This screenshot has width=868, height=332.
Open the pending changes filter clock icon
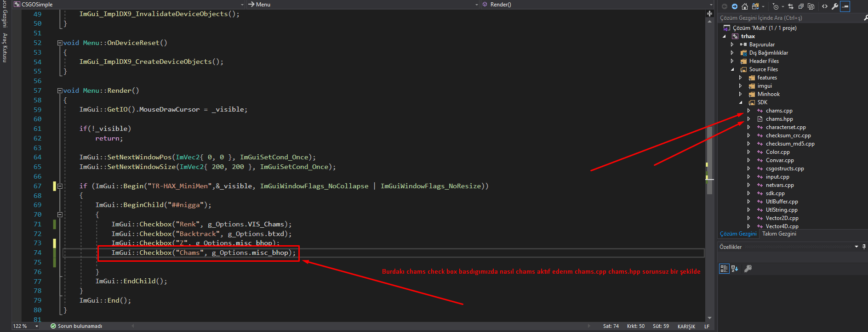click(776, 6)
